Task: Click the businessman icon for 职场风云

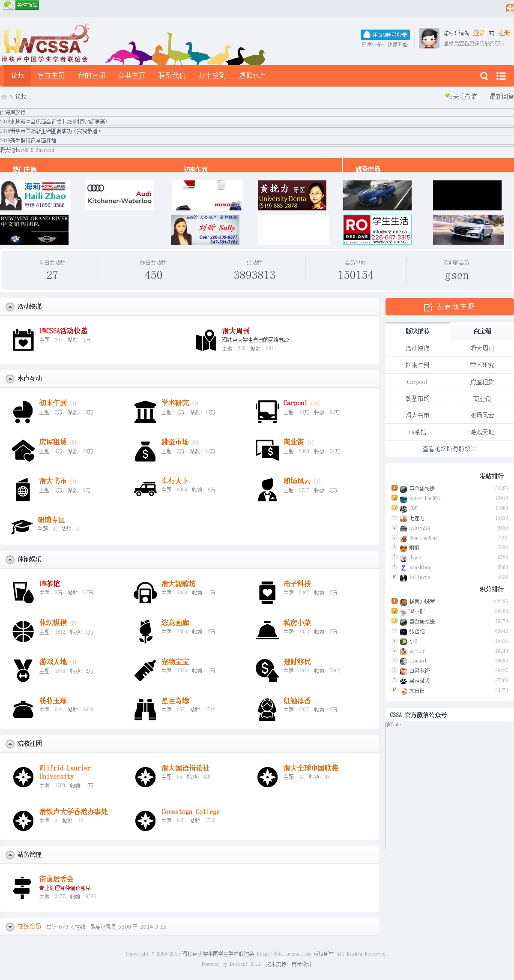Action: pyautogui.click(x=267, y=490)
